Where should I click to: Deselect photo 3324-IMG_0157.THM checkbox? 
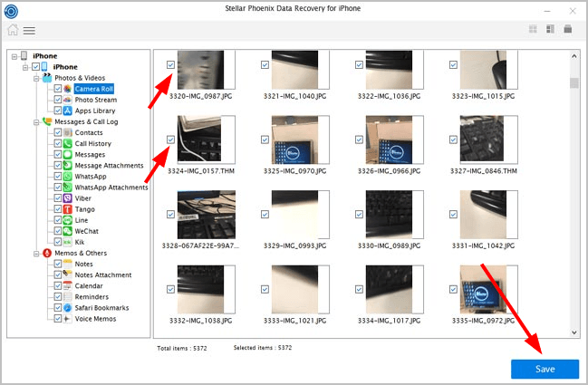[x=170, y=140]
